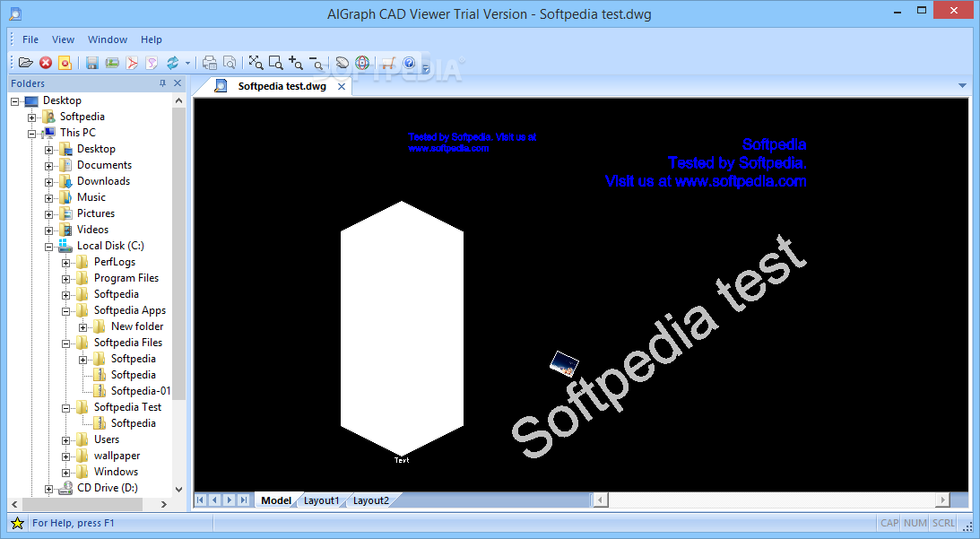The image size is (980, 539).
Task: Collapse the Softpedia Apps folder node
Action: pos(65,311)
